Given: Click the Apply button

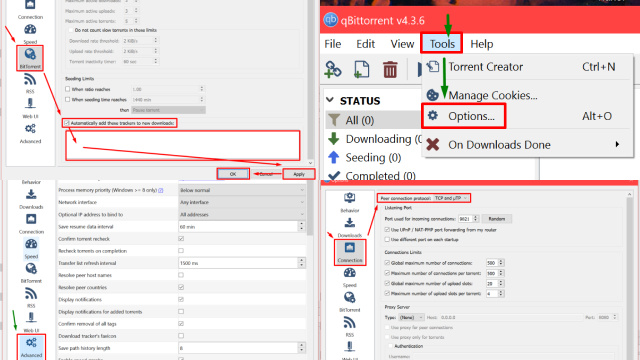Looking at the screenshot, I should pos(299,174).
